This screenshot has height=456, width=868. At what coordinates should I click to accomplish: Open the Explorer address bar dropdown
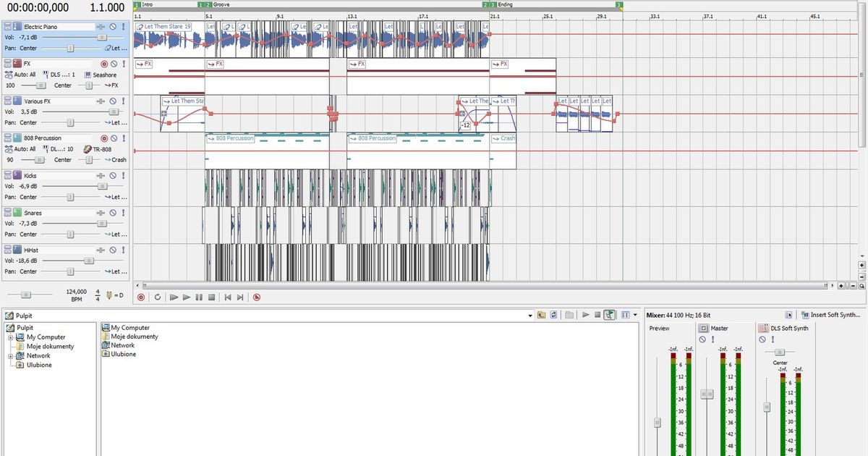click(x=530, y=315)
